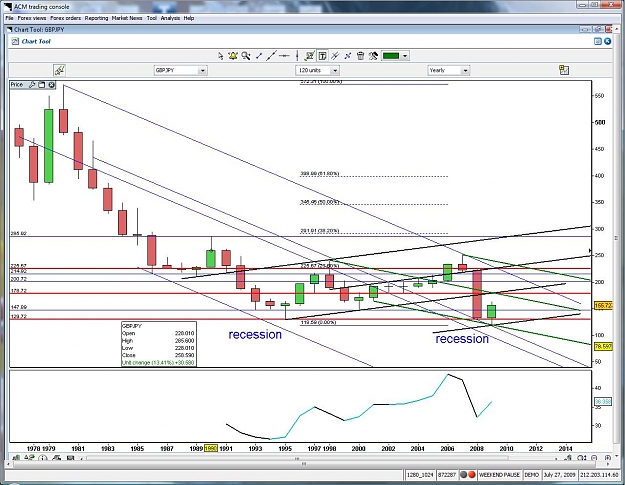Select the arrow pointer tool
Viewport: 625px width, 485px height.
click(220, 56)
